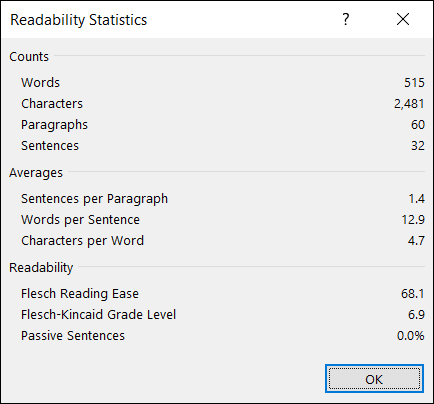
Task: Click the Sentences per Paragraph label
Action: click(94, 199)
